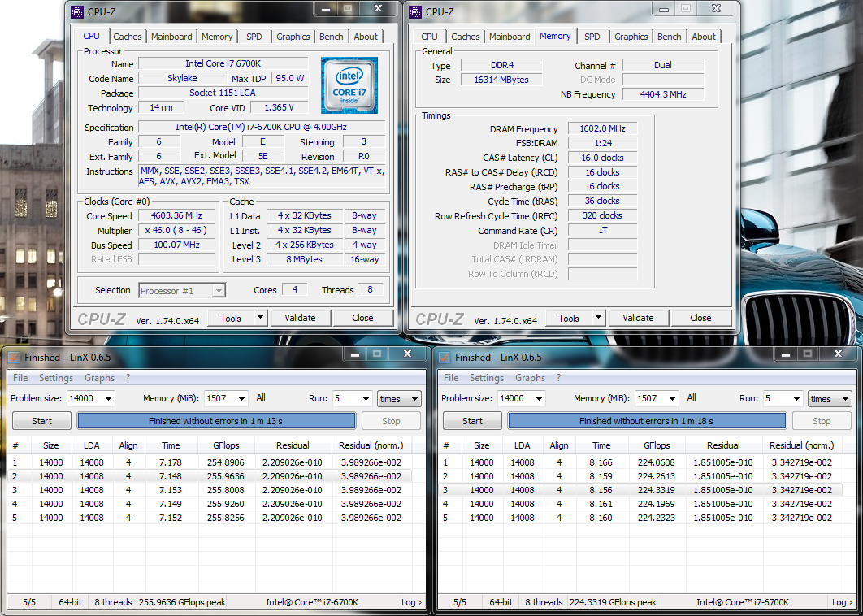Click DRAM Frequency value 1602.0 MHz
Image resolution: width=863 pixels, height=616 pixels.
602,129
